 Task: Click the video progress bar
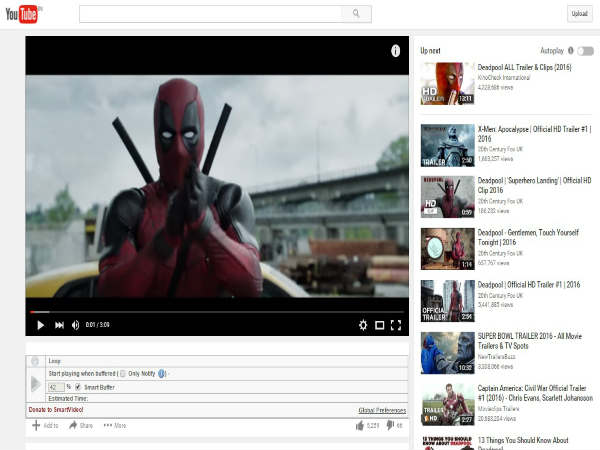217,312
